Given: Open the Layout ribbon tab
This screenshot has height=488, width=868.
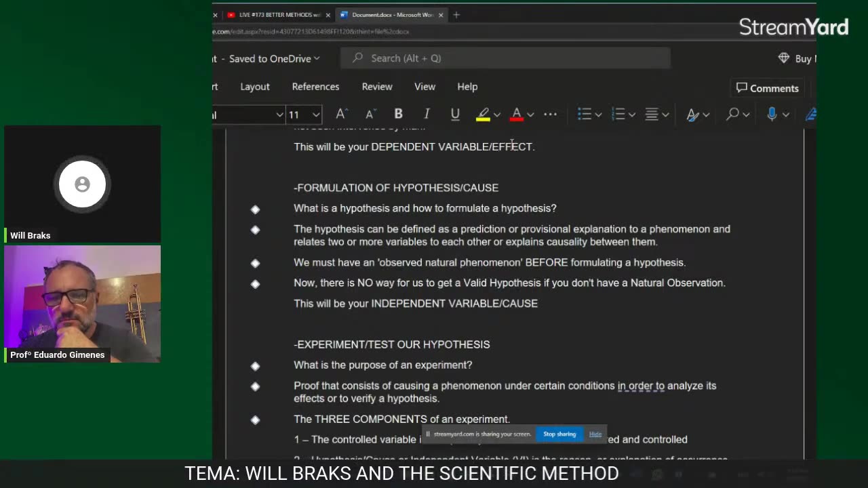Looking at the screenshot, I should tap(255, 87).
